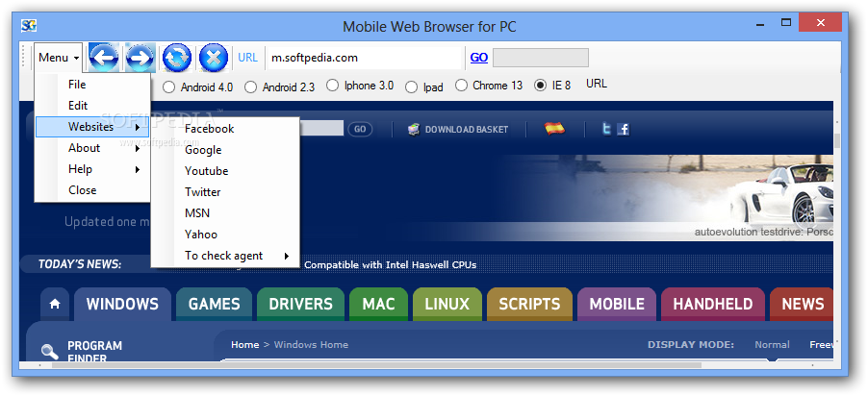Switch to the HANDHELD tab
This screenshot has width=868, height=396.
click(x=713, y=304)
